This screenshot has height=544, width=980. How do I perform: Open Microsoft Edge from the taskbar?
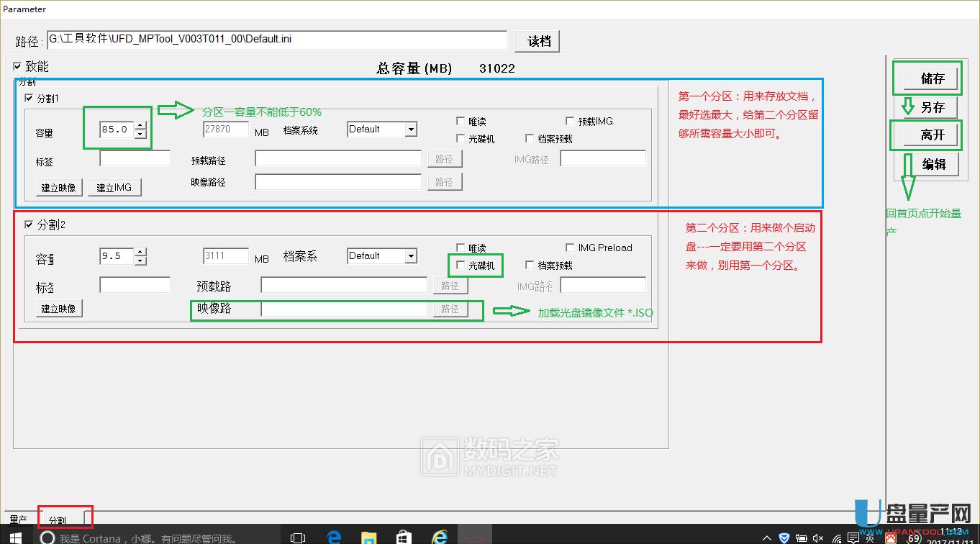[x=332, y=536]
